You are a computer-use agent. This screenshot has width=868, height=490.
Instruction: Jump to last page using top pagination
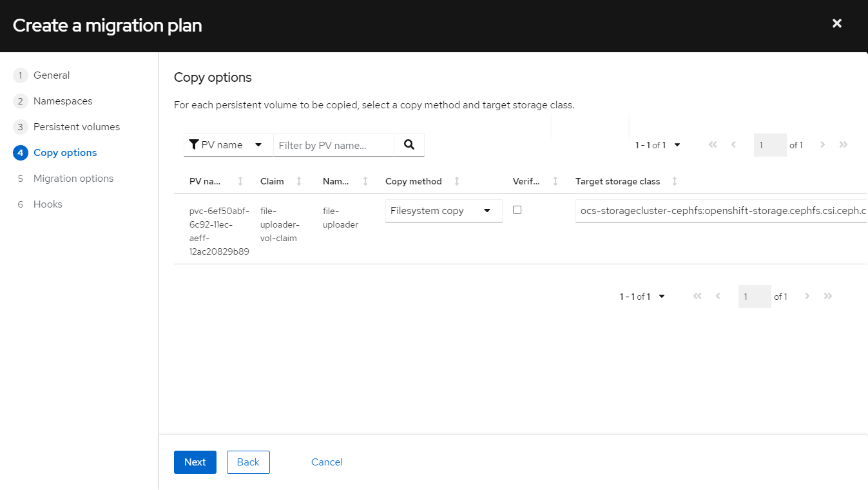click(844, 144)
